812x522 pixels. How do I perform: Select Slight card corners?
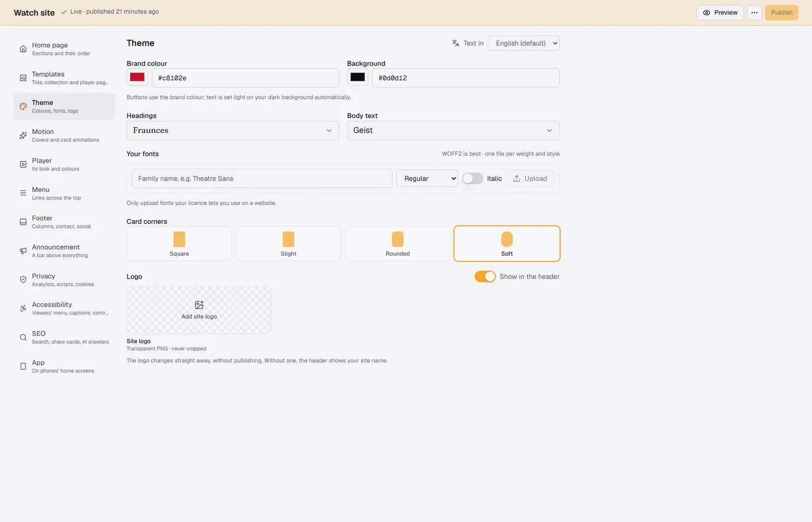[x=288, y=243]
